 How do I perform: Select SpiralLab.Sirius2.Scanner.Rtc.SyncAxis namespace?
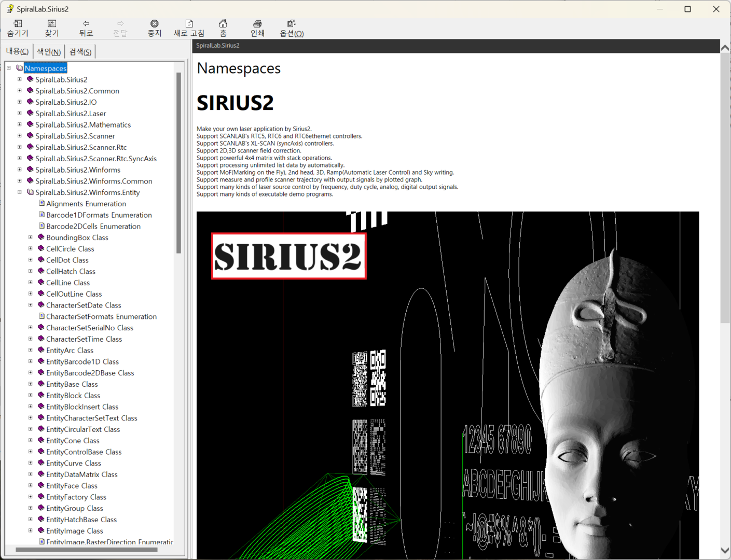[96, 159]
